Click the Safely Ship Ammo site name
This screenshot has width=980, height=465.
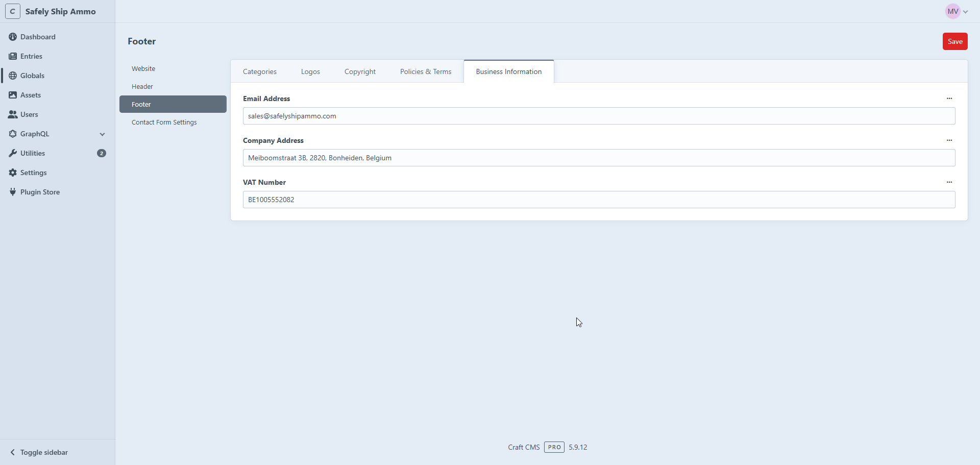tap(61, 11)
